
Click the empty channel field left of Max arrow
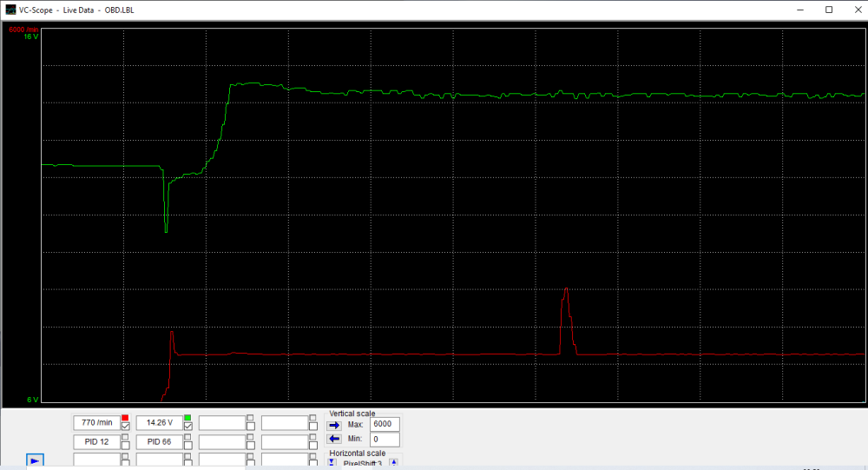(x=285, y=423)
